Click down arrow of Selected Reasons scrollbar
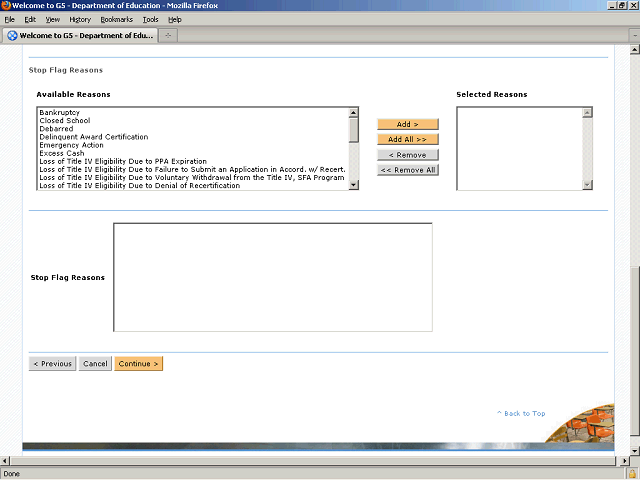640x480 pixels. coord(587,185)
